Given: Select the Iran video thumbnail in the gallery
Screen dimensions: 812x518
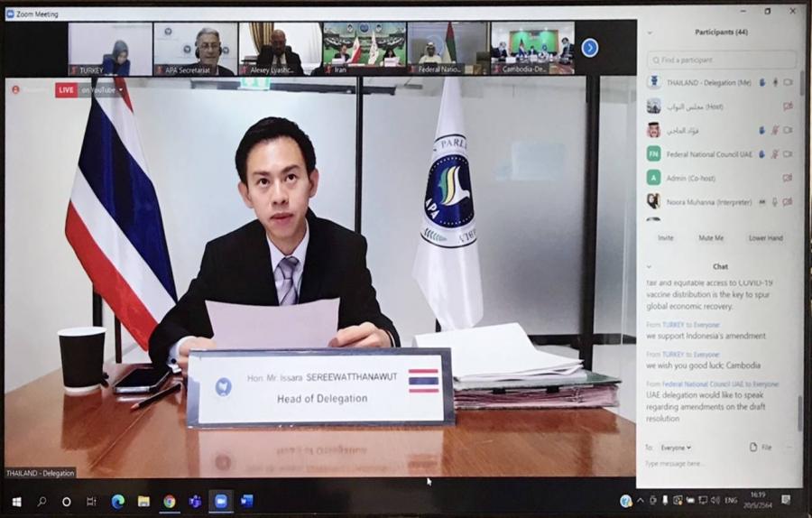Looking at the screenshot, I should (364, 48).
